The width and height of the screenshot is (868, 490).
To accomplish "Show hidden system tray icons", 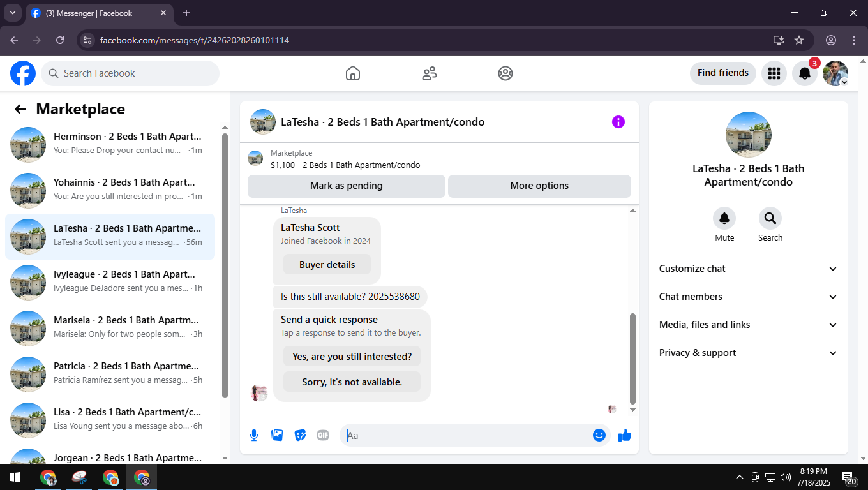I will 740,477.
